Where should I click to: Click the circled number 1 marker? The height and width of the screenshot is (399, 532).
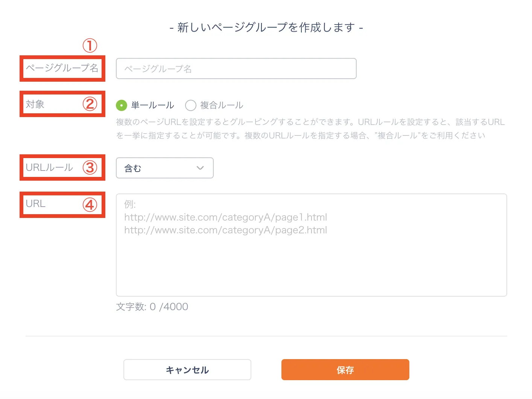coord(90,46)
